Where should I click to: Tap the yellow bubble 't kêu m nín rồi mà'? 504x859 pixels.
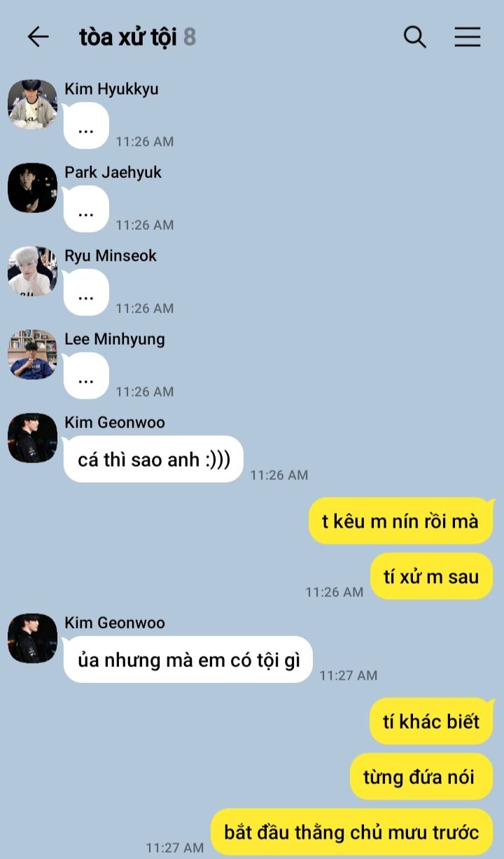point(401,521)
